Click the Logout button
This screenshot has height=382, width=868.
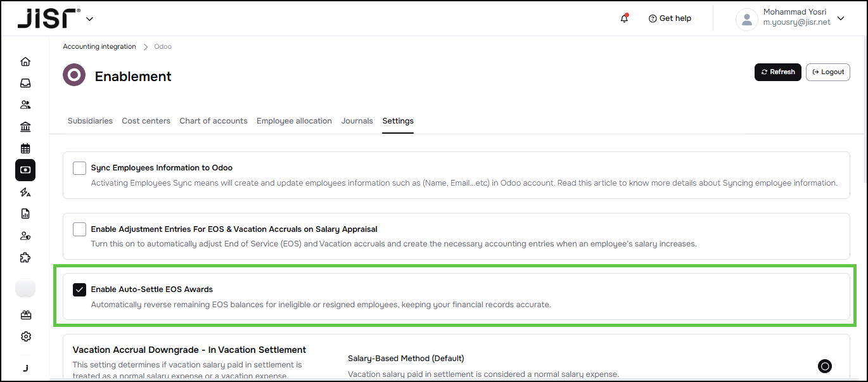coord(827,72)
